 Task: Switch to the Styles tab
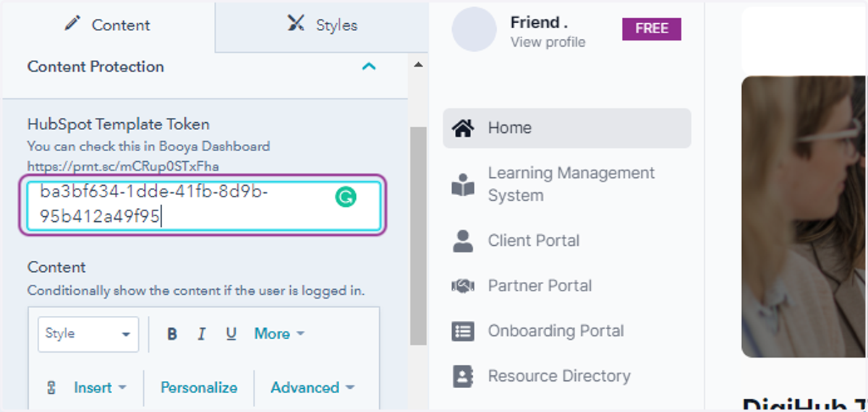click(x=322, y=25)
